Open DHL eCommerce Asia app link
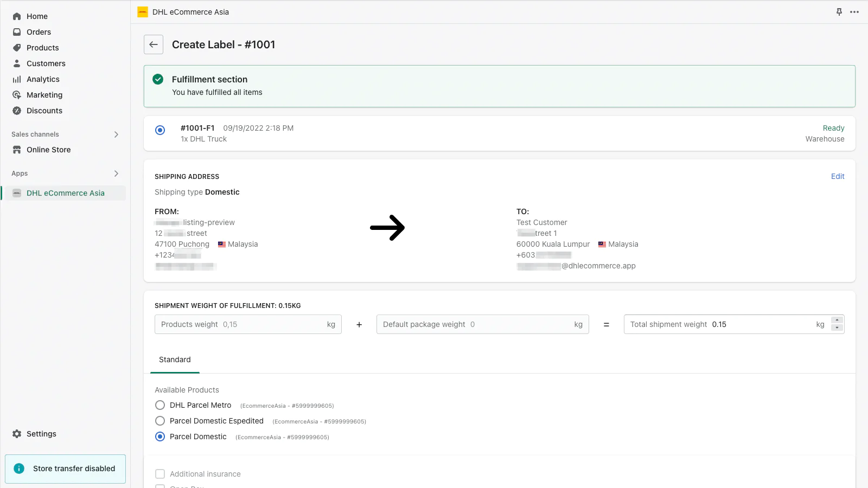This screenshot has height=488, width=868. click(x=66, y=193)
